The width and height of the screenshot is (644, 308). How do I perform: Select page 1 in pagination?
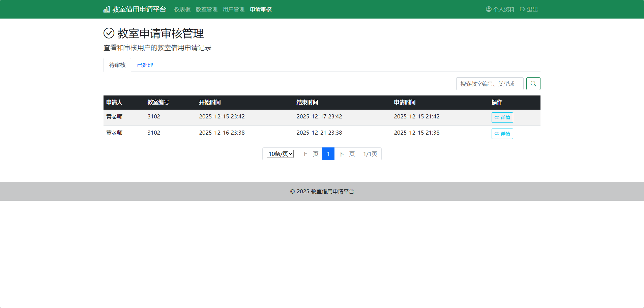click(x=328, y=154)
